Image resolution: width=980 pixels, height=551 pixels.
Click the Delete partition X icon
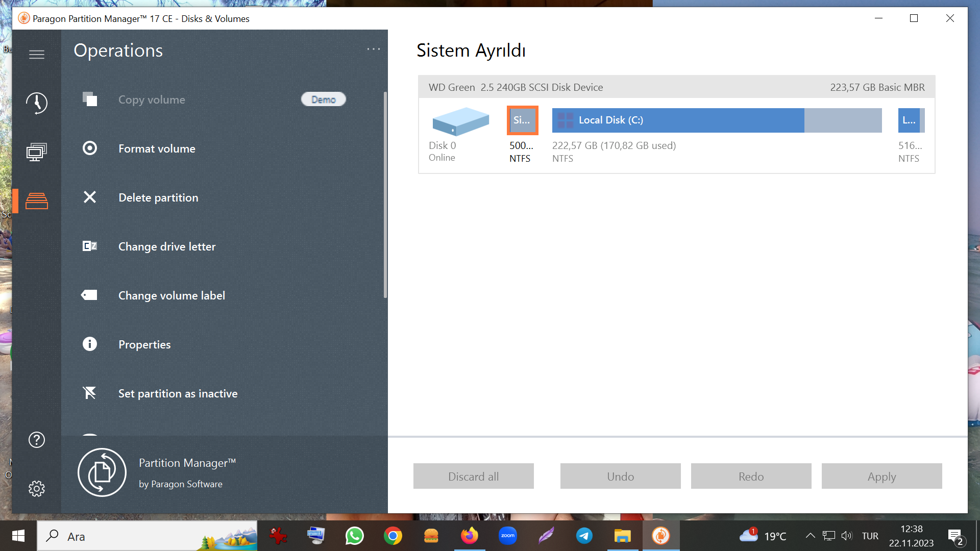[x=90, y=197]
